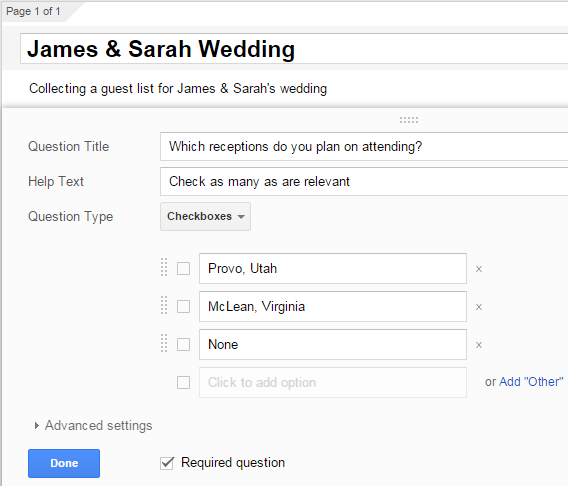Click the form description text
The width and height of the screenshot is (568, 486).
click(x=178, y=88)
